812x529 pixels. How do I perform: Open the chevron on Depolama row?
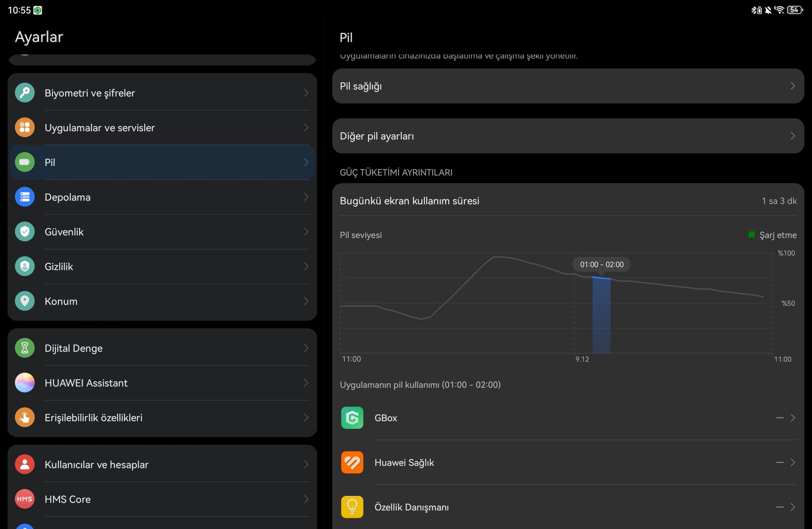(306, 197)
